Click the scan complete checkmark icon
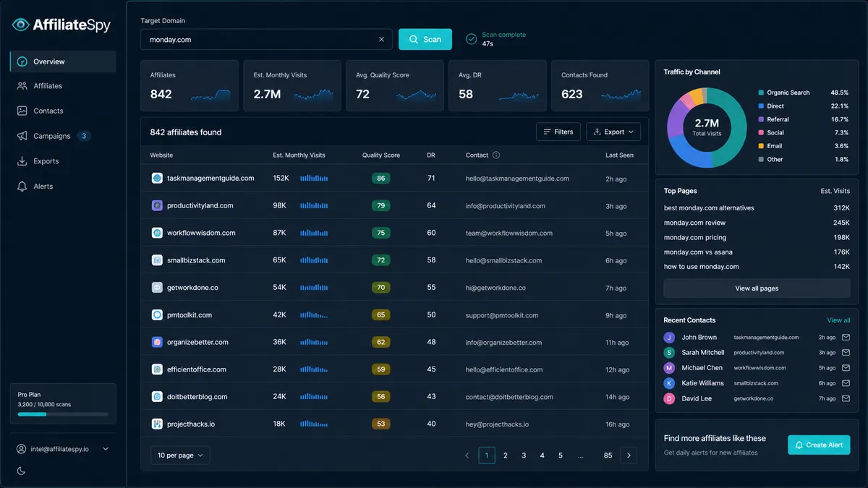Screen dimensions: 868x488 472,39
